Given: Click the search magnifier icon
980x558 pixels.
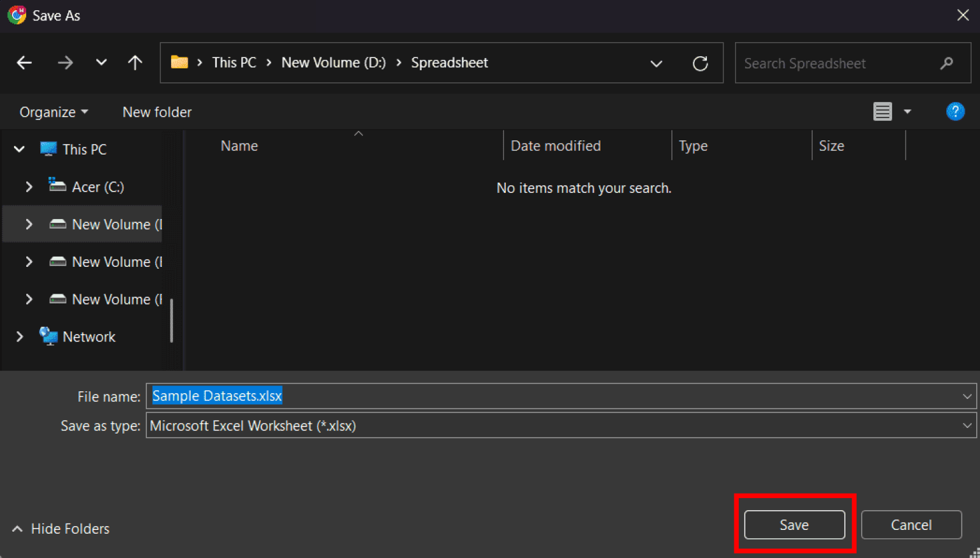Looking at the screenshot, I should click(x=946, y=63).
